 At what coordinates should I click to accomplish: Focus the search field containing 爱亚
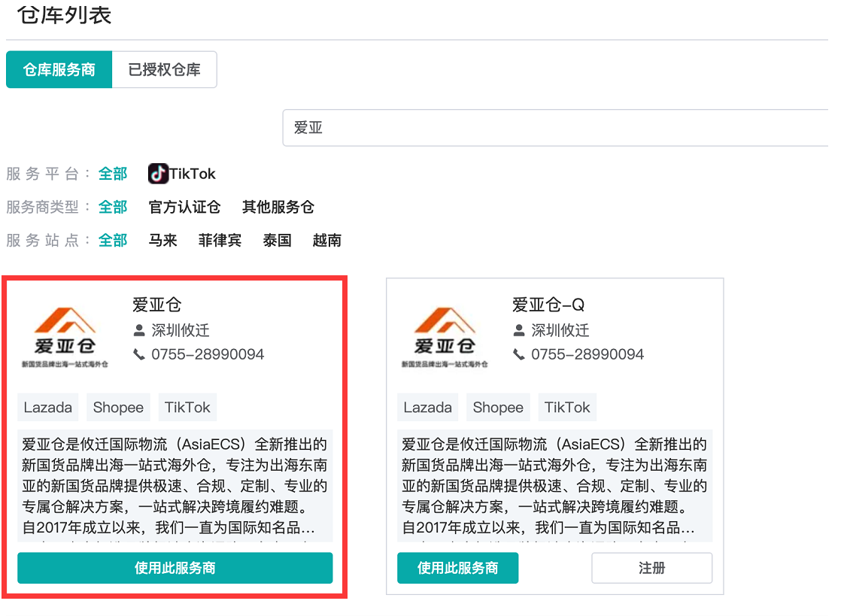point(555,128)
